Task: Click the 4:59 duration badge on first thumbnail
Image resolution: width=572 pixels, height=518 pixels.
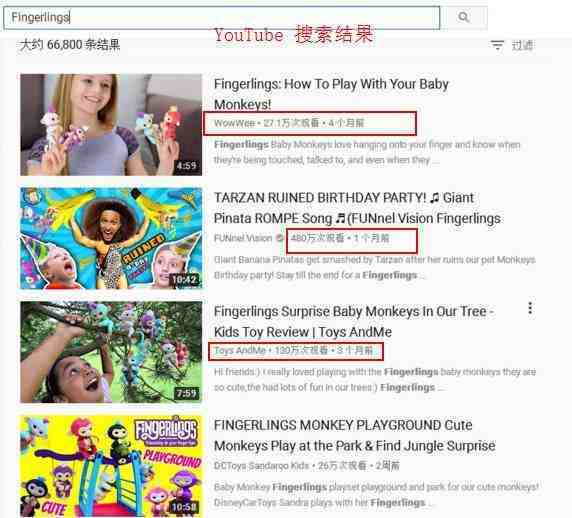Action: (x=186, y=166)
